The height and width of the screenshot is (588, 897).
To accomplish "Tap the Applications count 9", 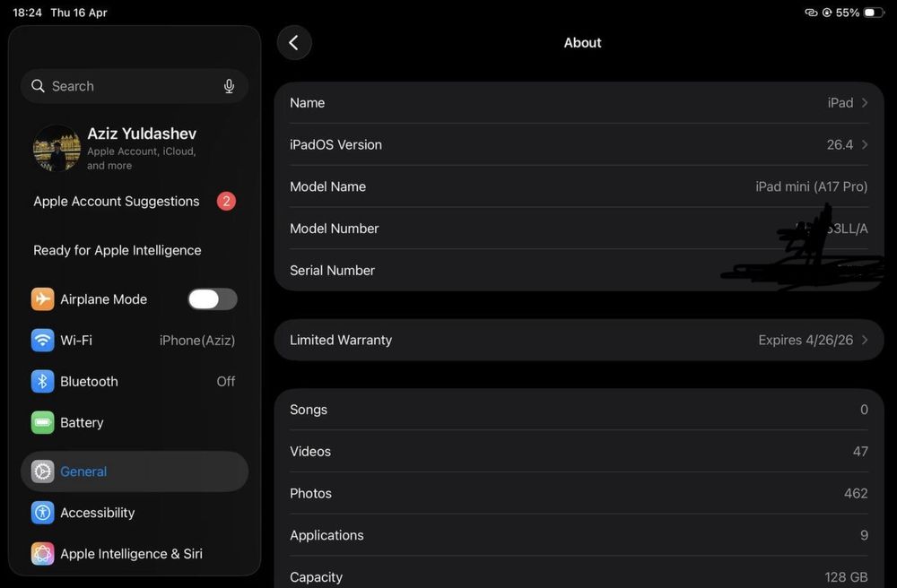I will click(864, 535).
